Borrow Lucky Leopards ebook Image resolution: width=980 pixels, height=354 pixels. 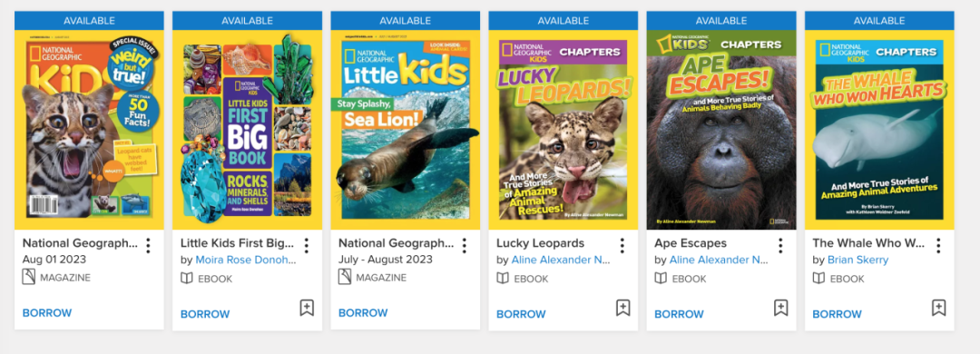(521, 314)
